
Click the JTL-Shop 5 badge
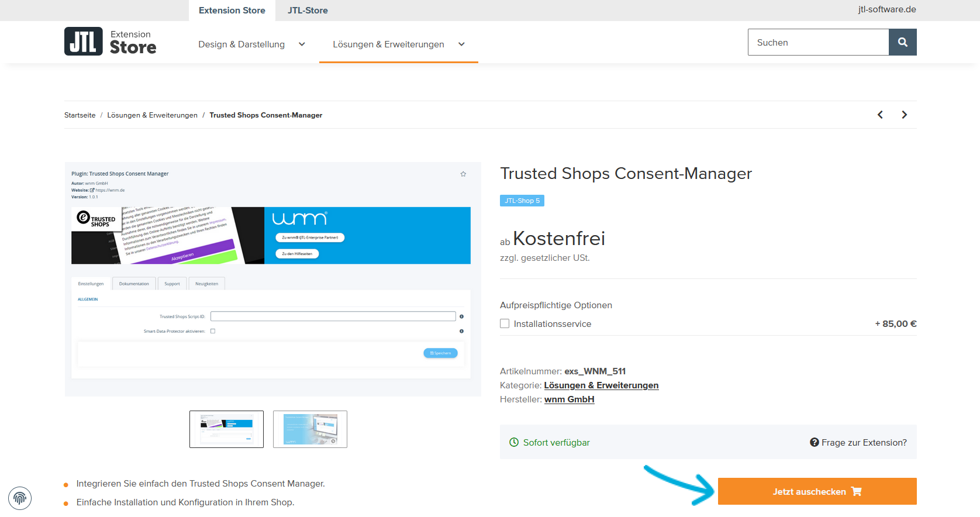pos(522,201)
